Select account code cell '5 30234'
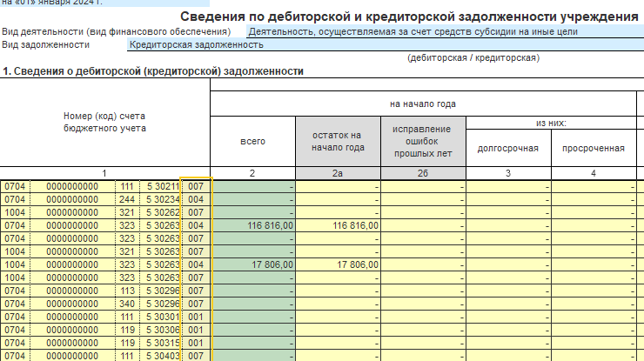Viewport: 644px width, 361px height. click(160, 199)
